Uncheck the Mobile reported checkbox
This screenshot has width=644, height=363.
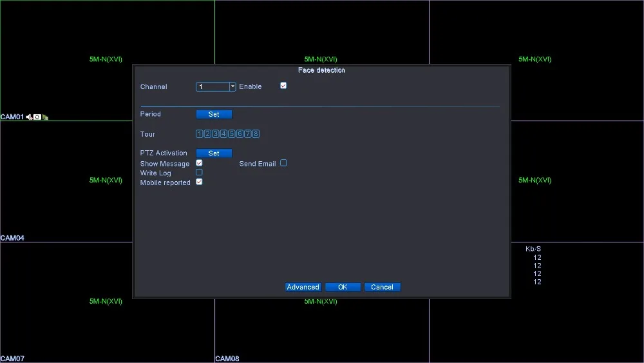(199, 182)
